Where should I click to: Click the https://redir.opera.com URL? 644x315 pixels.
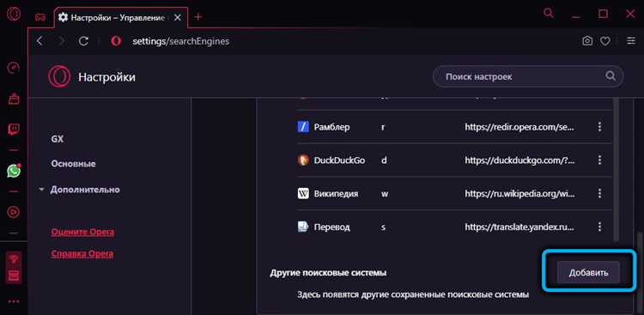click(x=519, y=127)
